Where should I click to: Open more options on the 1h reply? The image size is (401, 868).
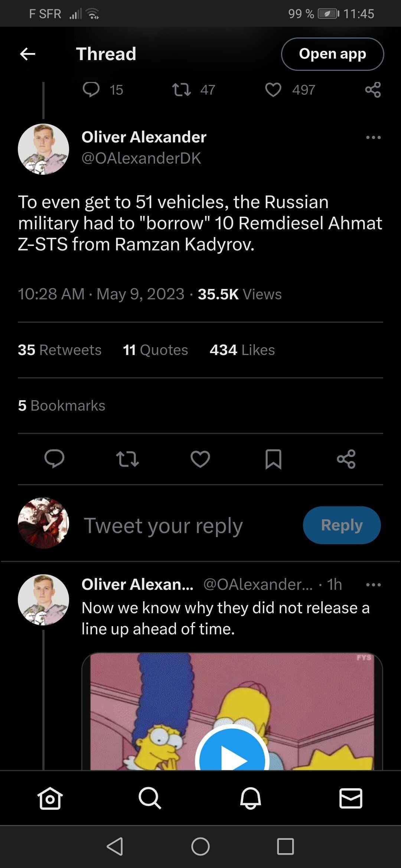pyautogui.click(x=373, y=585)
